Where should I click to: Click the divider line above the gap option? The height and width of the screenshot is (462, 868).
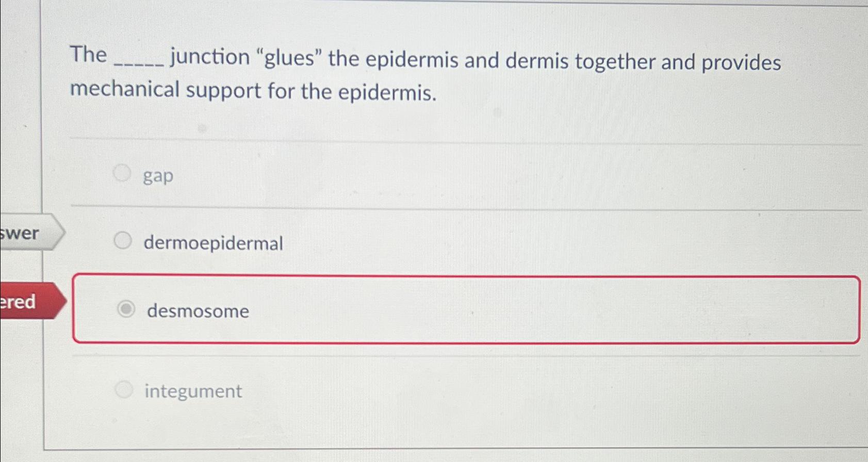pos(413,138)
